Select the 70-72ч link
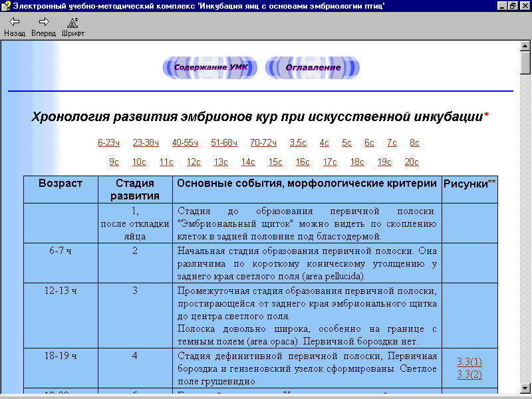The height and width of the screenshot is (399, 532). [x=263, y=142]
